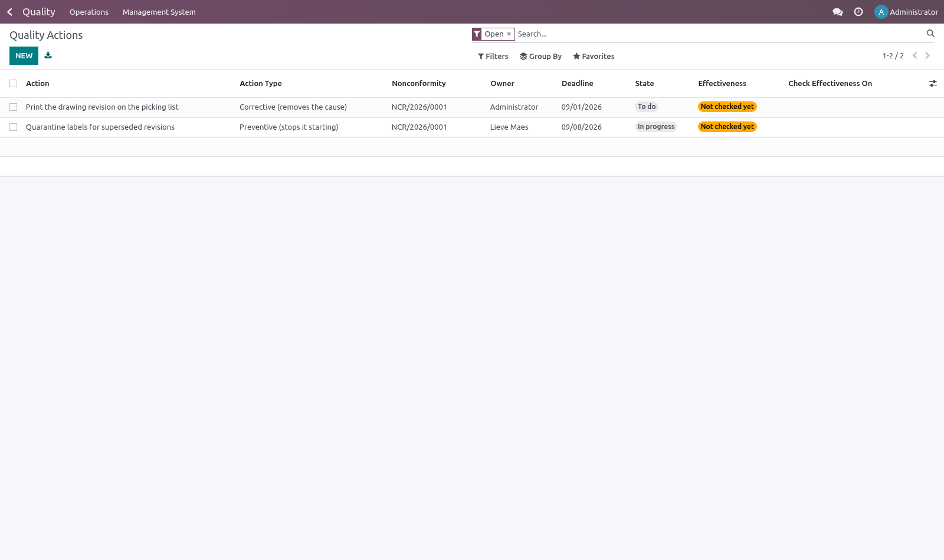The height and width of the screenshot is (560, 944).
Task: Sort by Nonconformity column header
Action: pyautogui.click(x=418, y=84)
